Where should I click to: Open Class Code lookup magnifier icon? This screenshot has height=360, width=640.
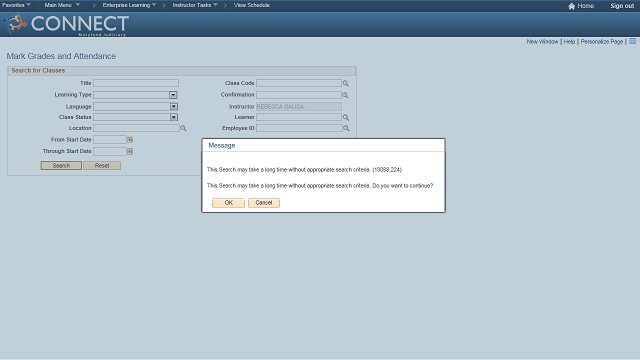pyautogui.click(x=346, y=83)
